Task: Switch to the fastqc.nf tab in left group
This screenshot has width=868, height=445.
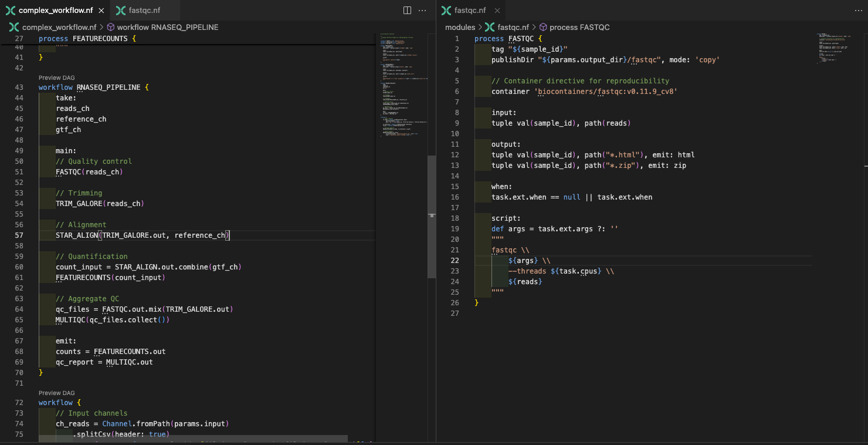Action: (144, 10)
